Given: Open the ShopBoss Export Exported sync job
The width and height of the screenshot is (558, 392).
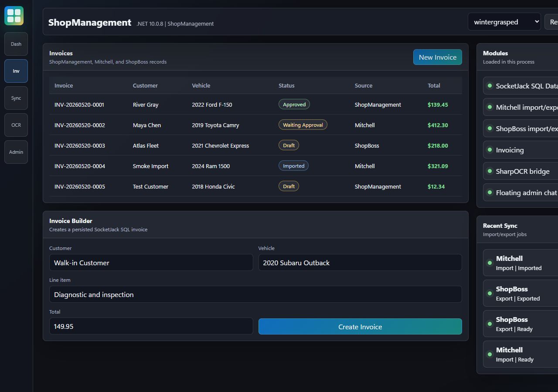Looking at the screenshot, I should click(521, 293).
